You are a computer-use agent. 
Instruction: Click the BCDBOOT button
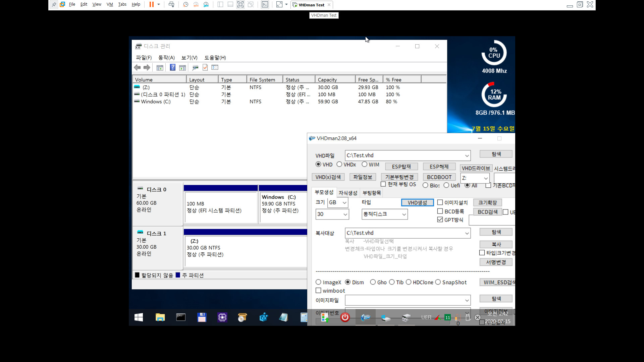click(439, 177)
